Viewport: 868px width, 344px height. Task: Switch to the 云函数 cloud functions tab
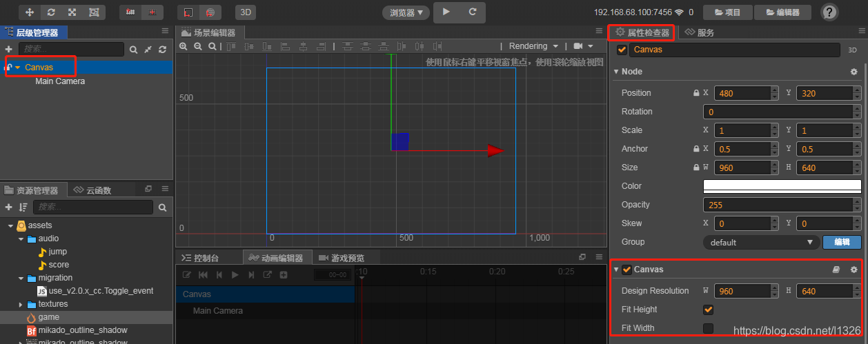coord(92,190)
